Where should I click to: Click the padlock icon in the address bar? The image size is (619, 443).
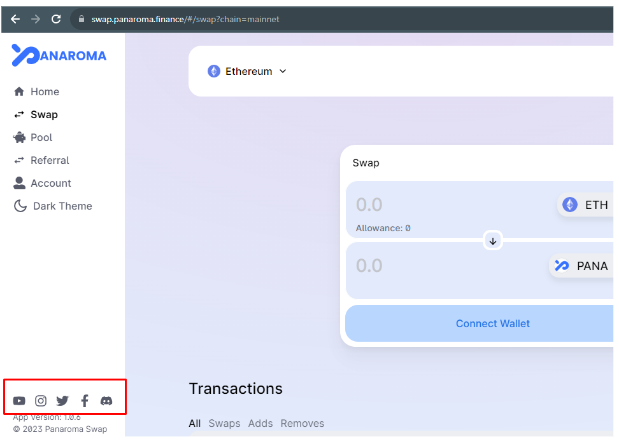[x=81, y=19]
